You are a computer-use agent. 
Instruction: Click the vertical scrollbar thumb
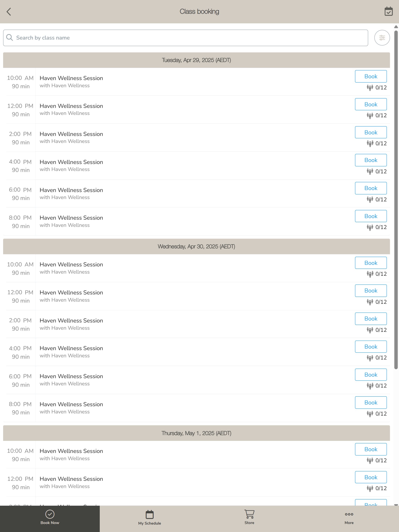[x=396, y=200]
